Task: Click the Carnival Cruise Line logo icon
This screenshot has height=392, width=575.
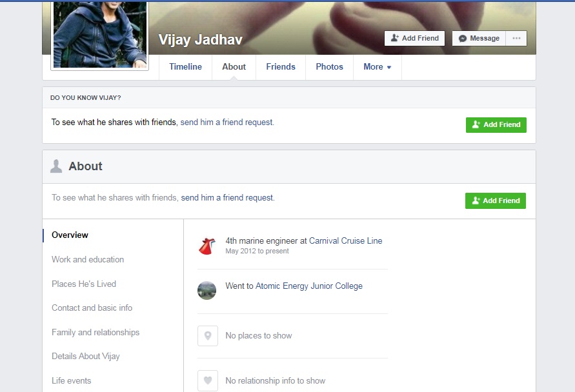Action: click(x=207, y=246)
